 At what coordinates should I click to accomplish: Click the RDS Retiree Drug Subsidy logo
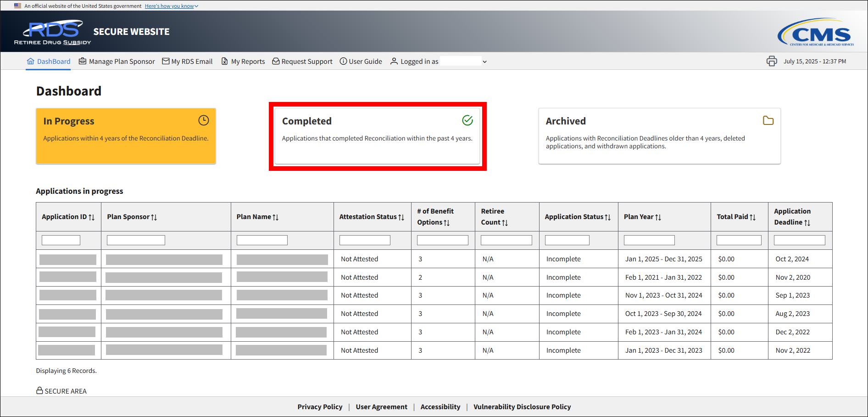tap(53, 32)
